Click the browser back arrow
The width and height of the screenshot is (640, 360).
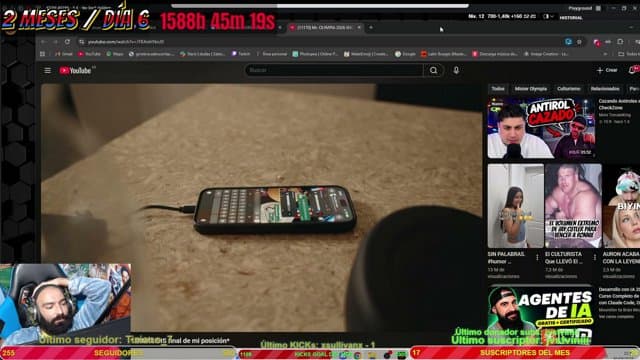point(43,42)
